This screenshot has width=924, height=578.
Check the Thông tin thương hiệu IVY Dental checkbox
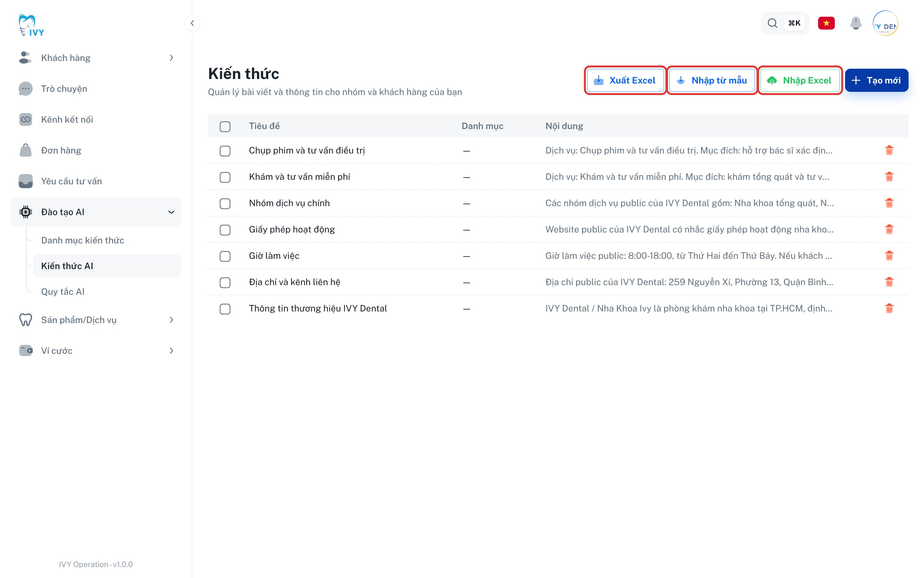tap(225, 309)
